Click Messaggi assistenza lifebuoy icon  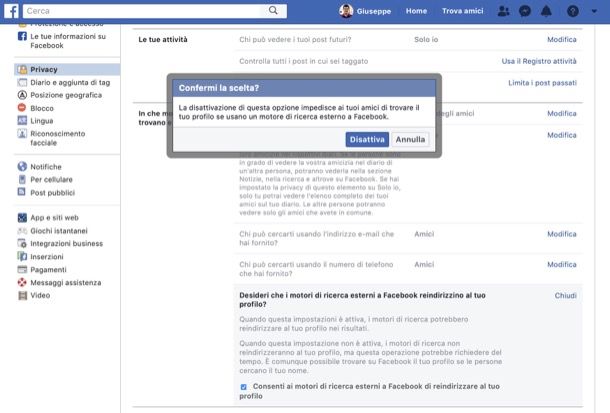tap(22, 282)
